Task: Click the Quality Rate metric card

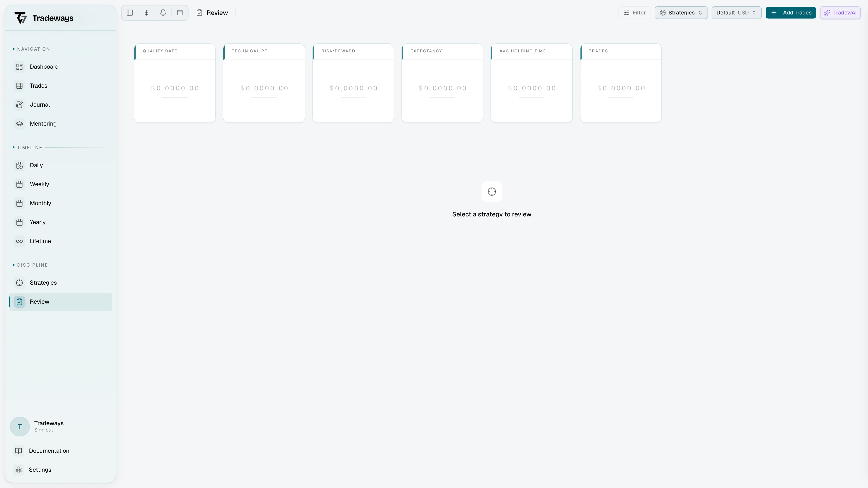Action: (x=175, y=83)
